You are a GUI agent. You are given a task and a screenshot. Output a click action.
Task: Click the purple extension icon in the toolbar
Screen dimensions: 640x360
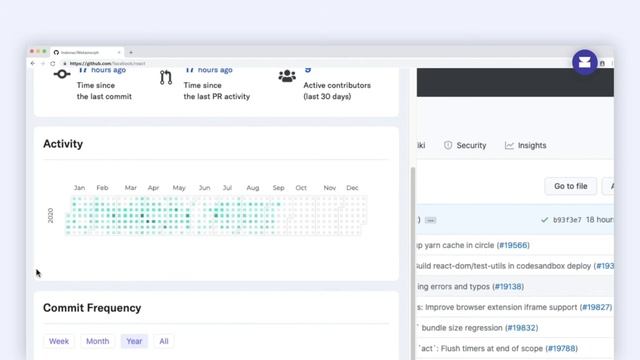tap(584, 62)
